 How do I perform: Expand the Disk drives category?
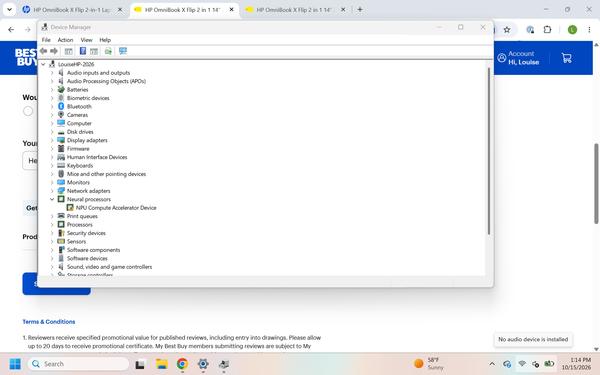pos(52,132)
